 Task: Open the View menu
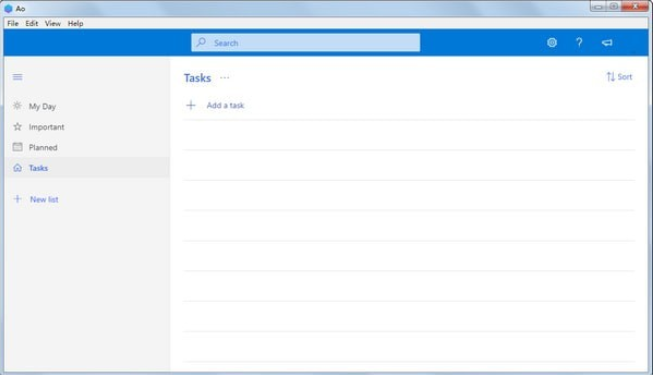pyautogui.click(x=52, y=23)
